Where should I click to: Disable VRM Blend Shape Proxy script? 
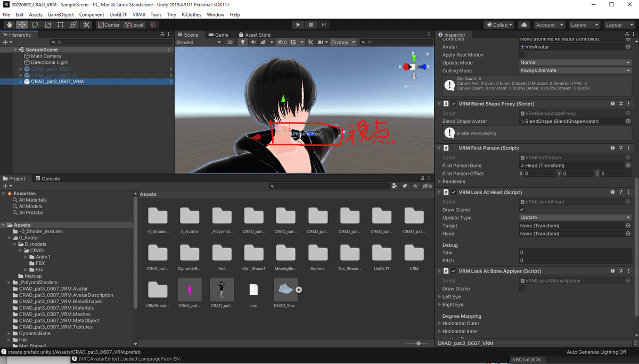[454, 104]
